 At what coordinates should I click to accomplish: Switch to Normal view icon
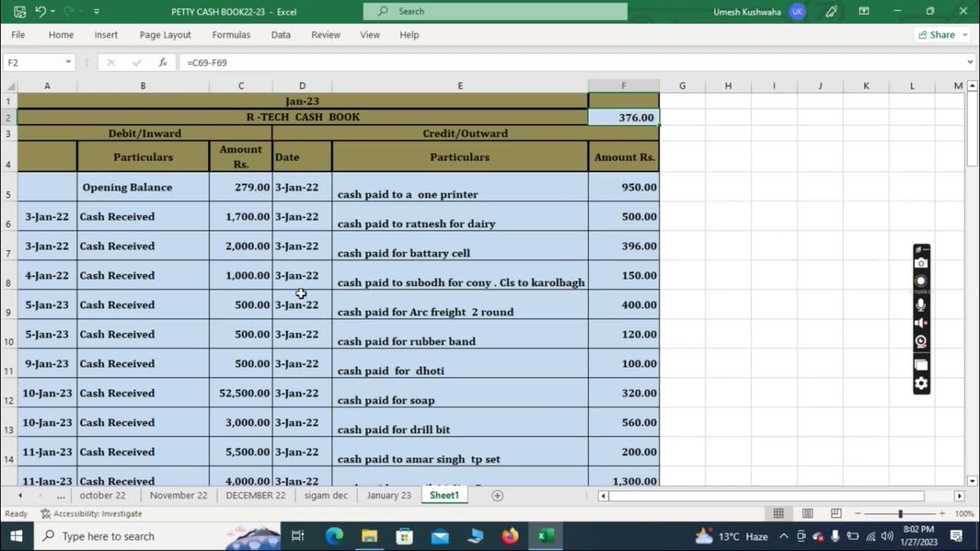click(x=779, y=514)
